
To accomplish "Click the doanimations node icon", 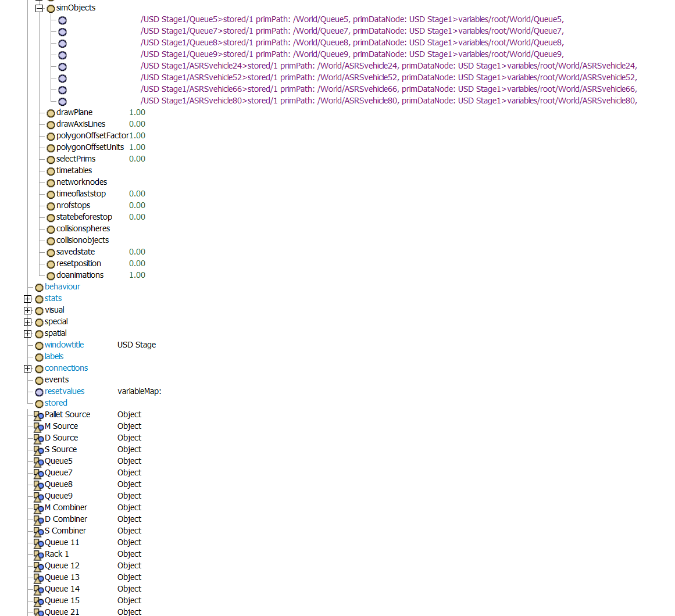I will pyautogui.click(x=51, y=275).
